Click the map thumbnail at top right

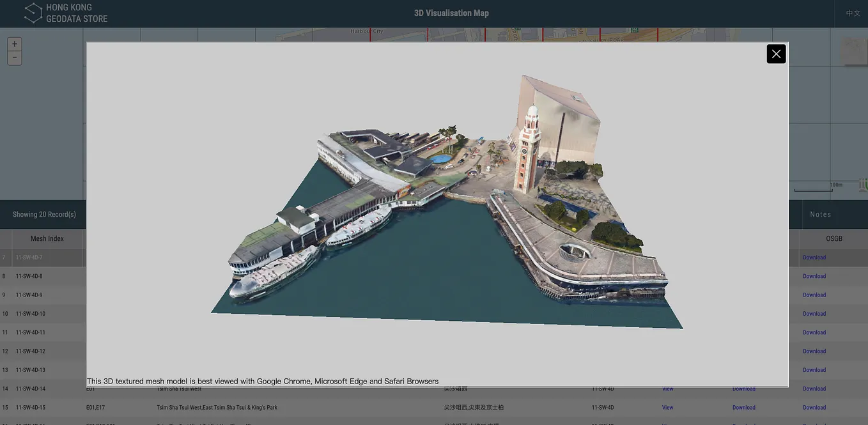[854, 50]
